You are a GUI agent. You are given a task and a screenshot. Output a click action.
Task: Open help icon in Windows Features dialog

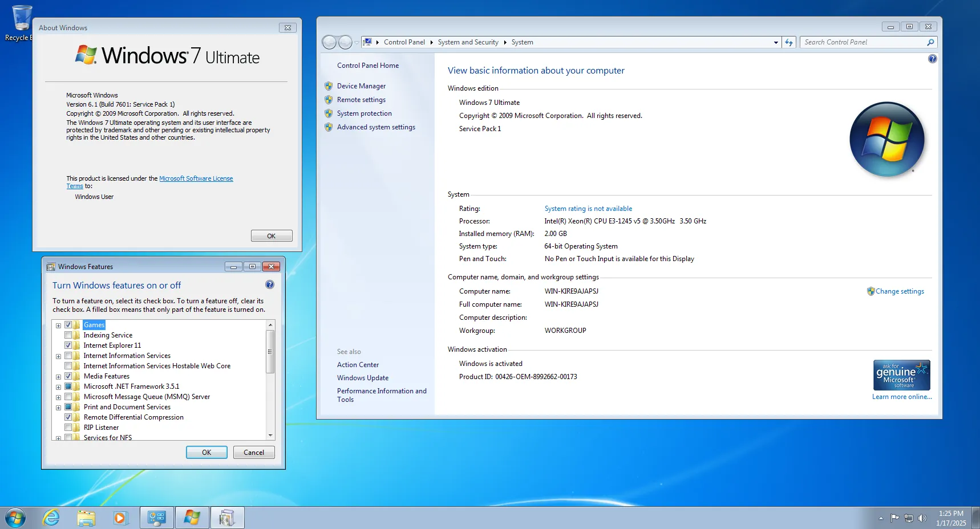tap(270, 284)
